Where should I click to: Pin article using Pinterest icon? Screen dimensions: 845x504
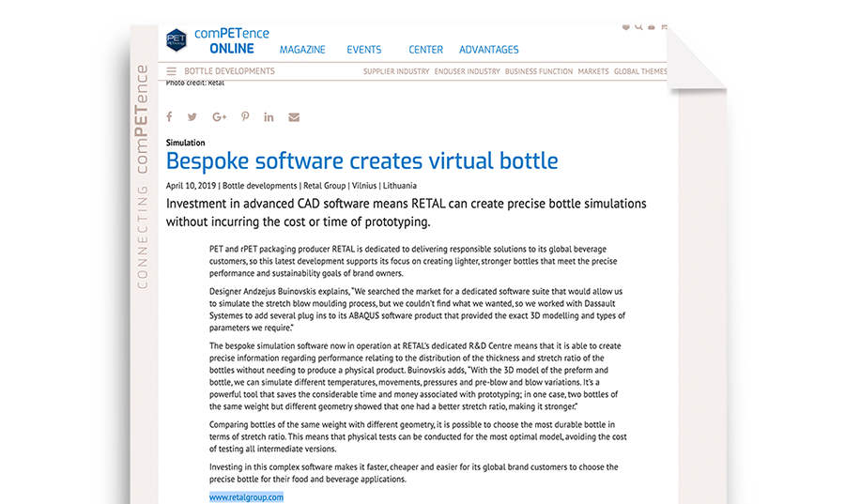pos(244,117)
